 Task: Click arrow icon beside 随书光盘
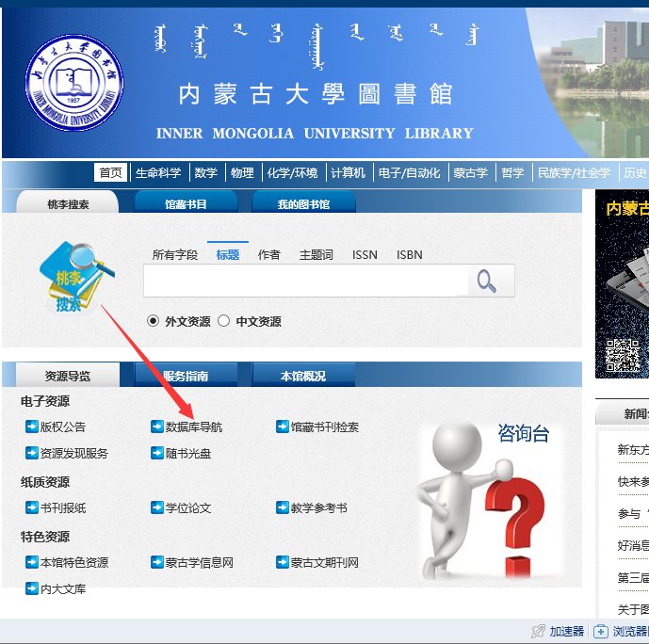tap(157, 453)
